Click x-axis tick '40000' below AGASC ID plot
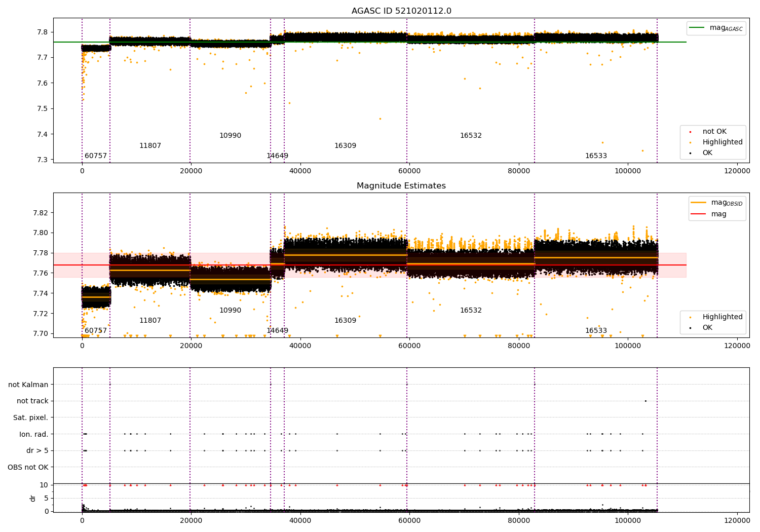 (300, 171)
